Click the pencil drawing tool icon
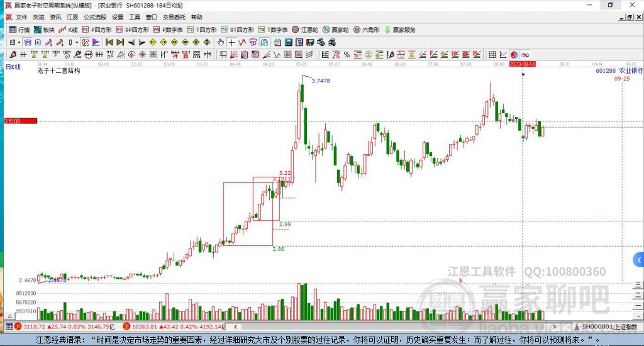This screenshot has width=644, height=346. click(13, 54)
